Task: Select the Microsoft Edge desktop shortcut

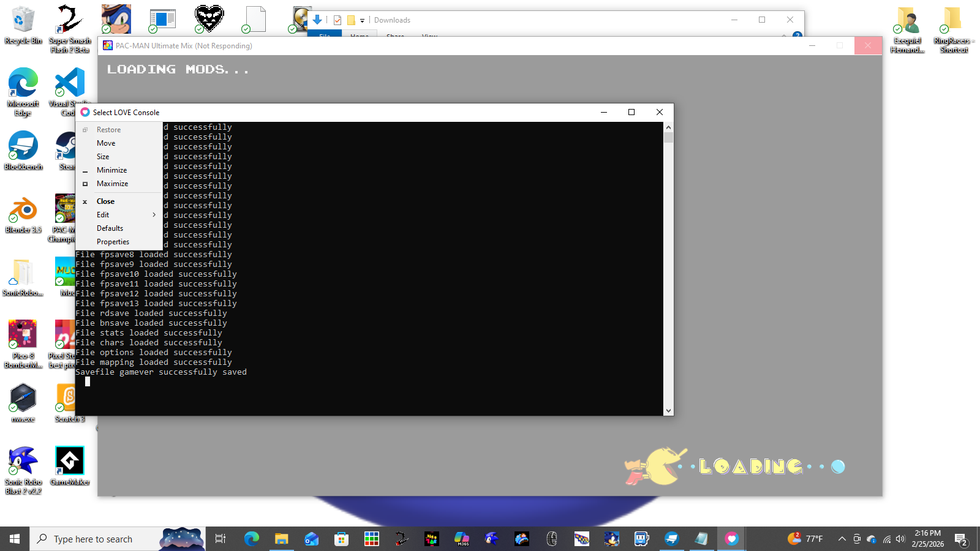Action: click(x=23, y=91)
